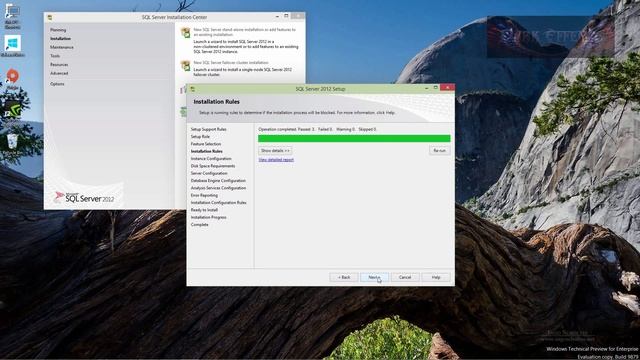Select Maintenance in the Installation Center sidebar
The width and height of the screenshot is (640, 360).
coord(62,47)
